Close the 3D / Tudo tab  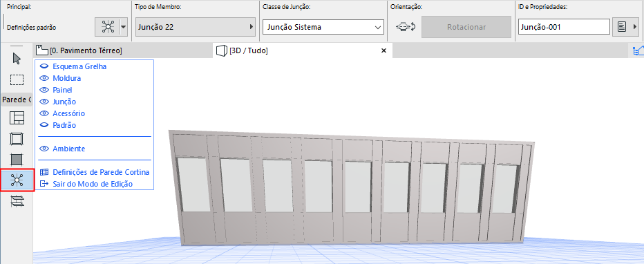(384, 50)
